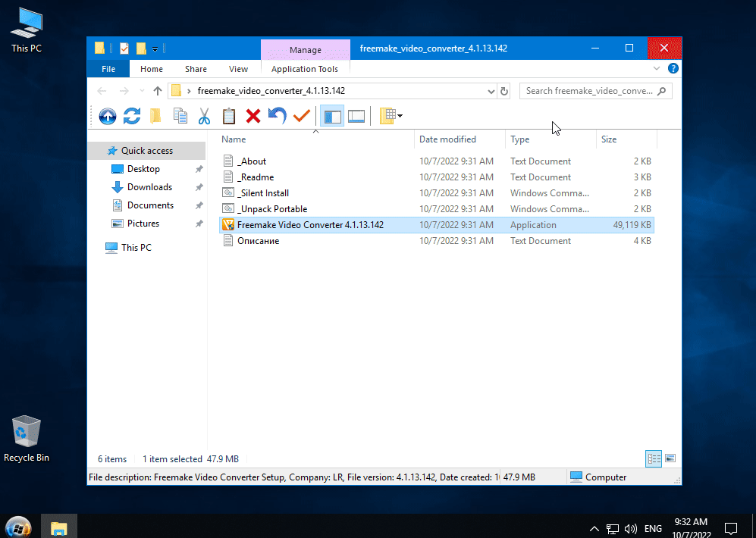Screen dimensions: 756x538
Task: Switch to the View ribbon tab
Action: [x=238, y=69]
